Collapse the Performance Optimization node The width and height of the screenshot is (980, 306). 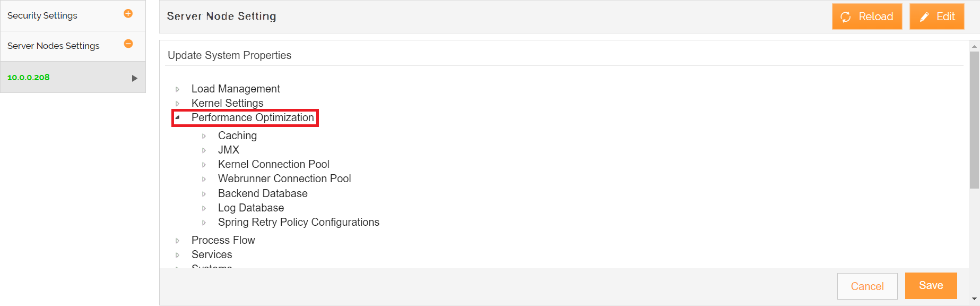pos(178,117)
